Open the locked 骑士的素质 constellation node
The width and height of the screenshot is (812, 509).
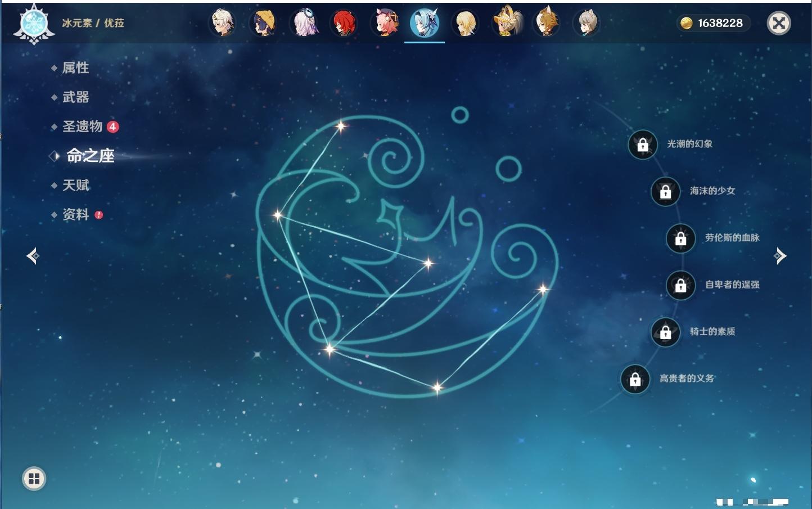(666, 332)
